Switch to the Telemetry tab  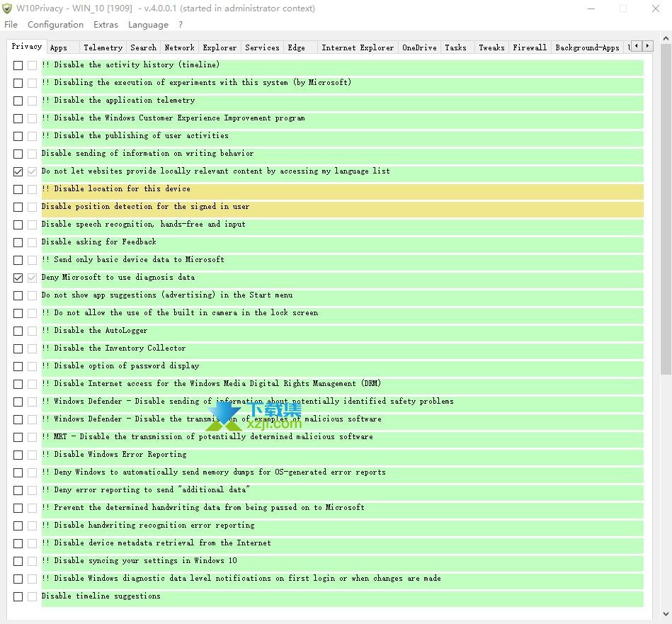(103, 47)
